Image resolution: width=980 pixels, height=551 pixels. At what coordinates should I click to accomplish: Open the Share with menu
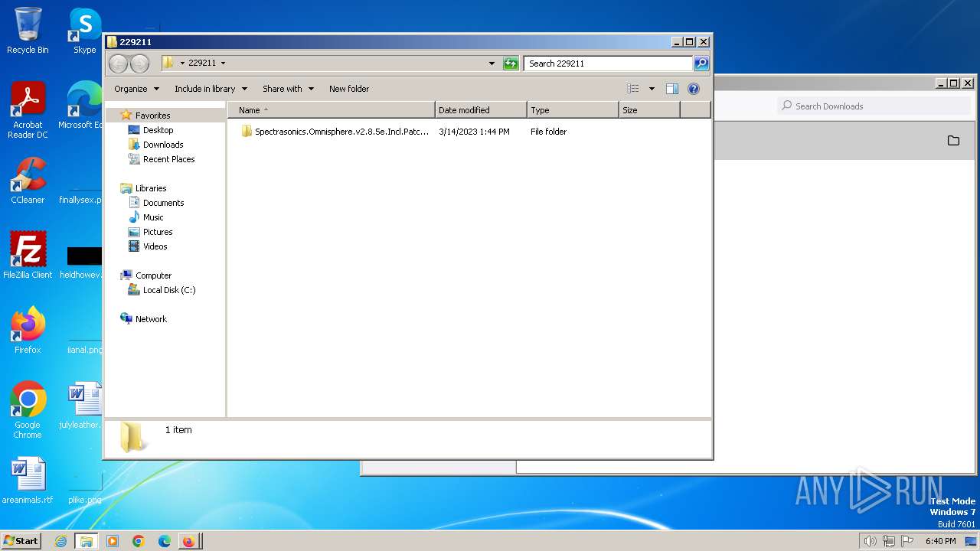pos(289,89)
